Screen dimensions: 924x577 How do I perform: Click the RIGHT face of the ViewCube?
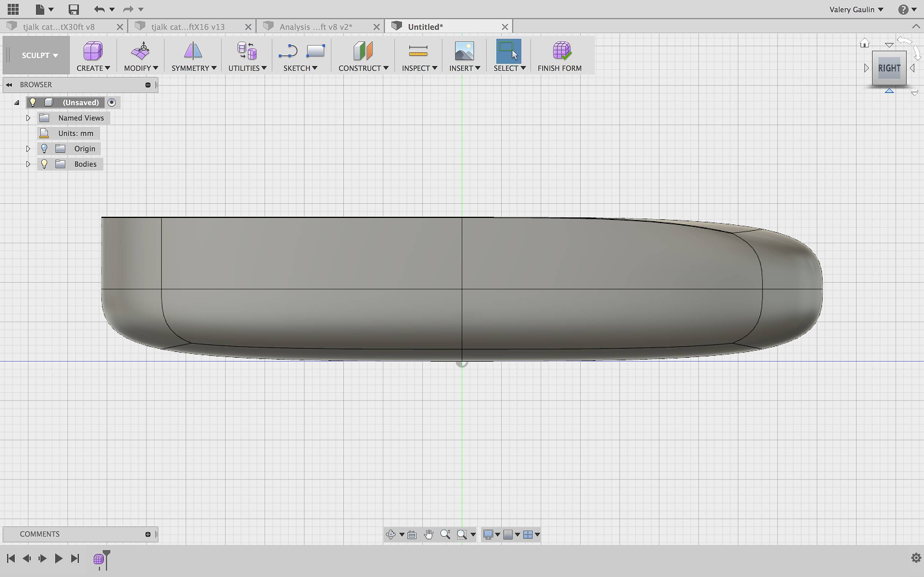pos(889,68)
